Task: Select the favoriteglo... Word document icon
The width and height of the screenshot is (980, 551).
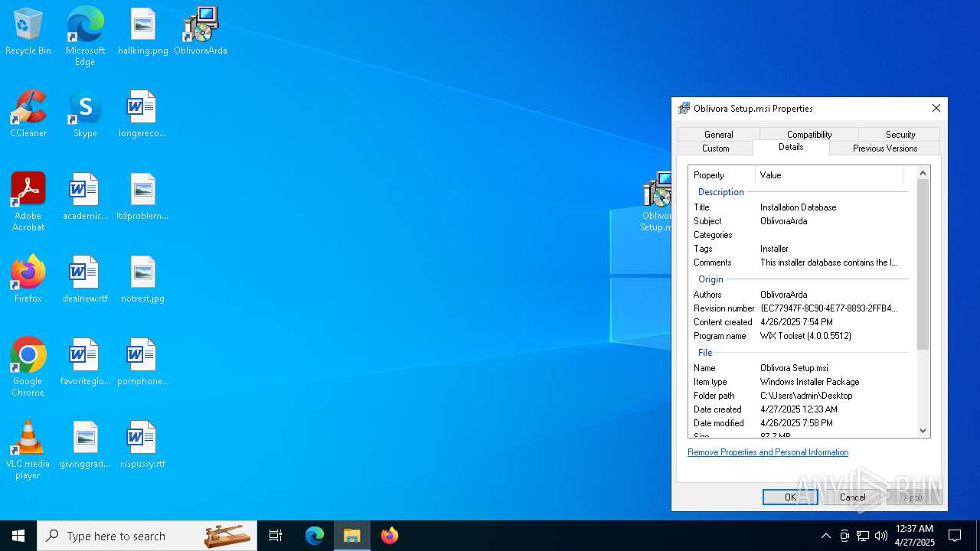Action: [85, 363]
